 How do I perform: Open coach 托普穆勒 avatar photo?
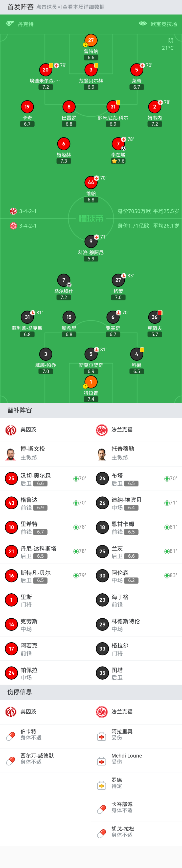102,454
